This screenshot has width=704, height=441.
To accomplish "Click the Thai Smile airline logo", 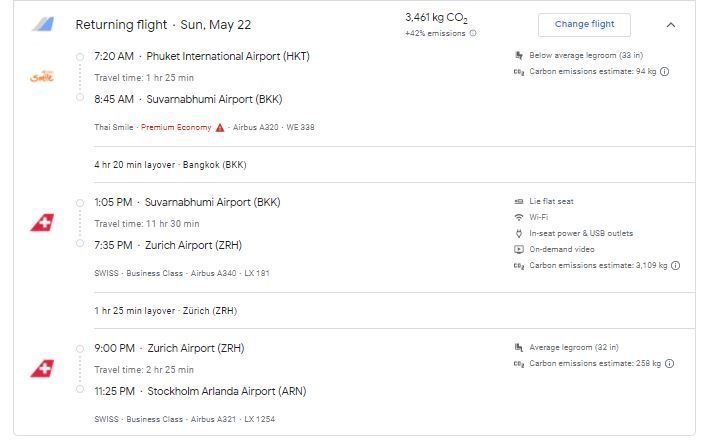I will click(42, 77).
